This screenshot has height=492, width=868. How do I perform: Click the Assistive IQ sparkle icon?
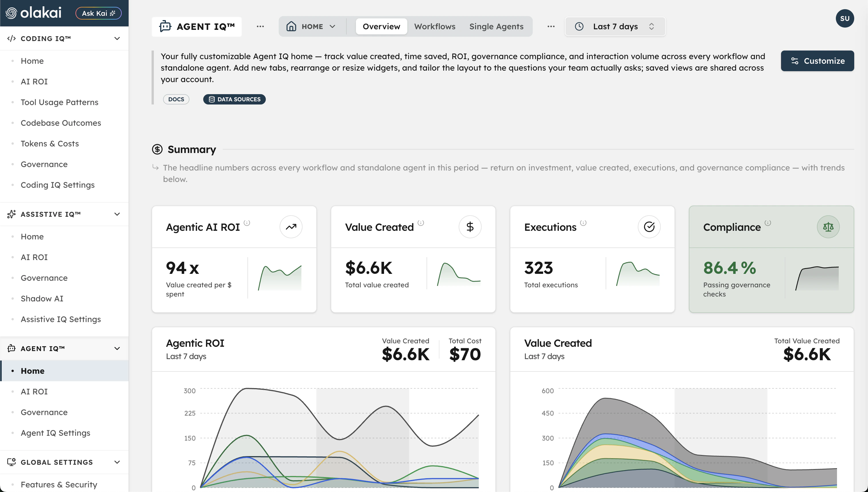[x=11, y=214]
